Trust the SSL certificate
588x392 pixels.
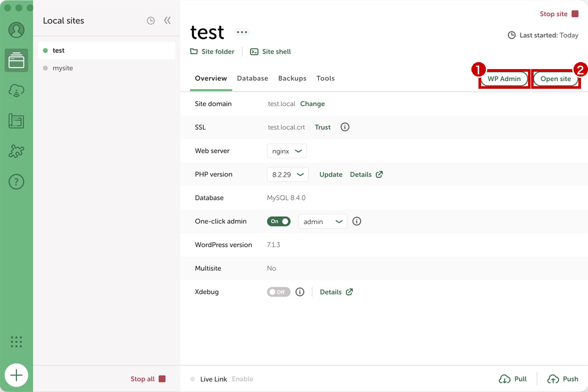click(x=323, y=127)
